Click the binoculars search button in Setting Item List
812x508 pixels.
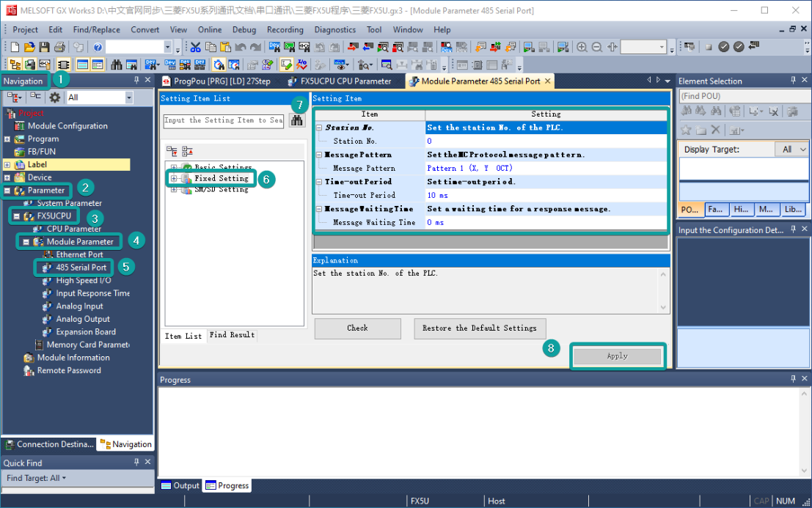[x=297, y=121]
